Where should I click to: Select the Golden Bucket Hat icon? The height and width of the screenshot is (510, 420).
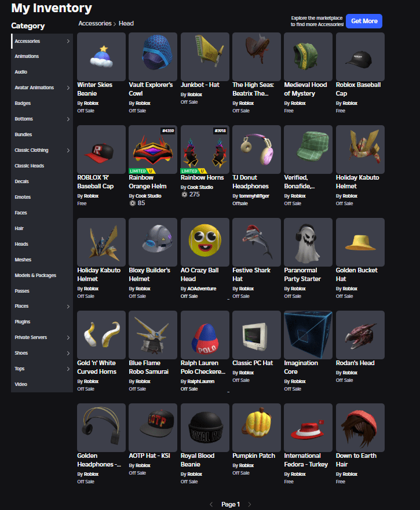360,242
